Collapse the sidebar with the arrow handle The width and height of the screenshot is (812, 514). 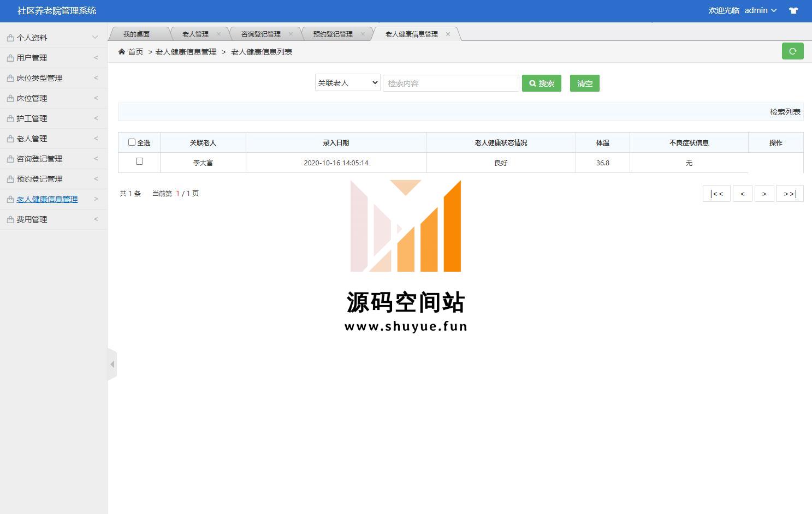[x=112, y=364]
